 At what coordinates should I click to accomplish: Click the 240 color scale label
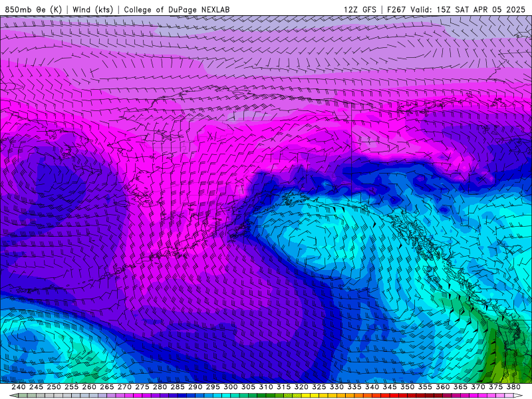point(19,387)
